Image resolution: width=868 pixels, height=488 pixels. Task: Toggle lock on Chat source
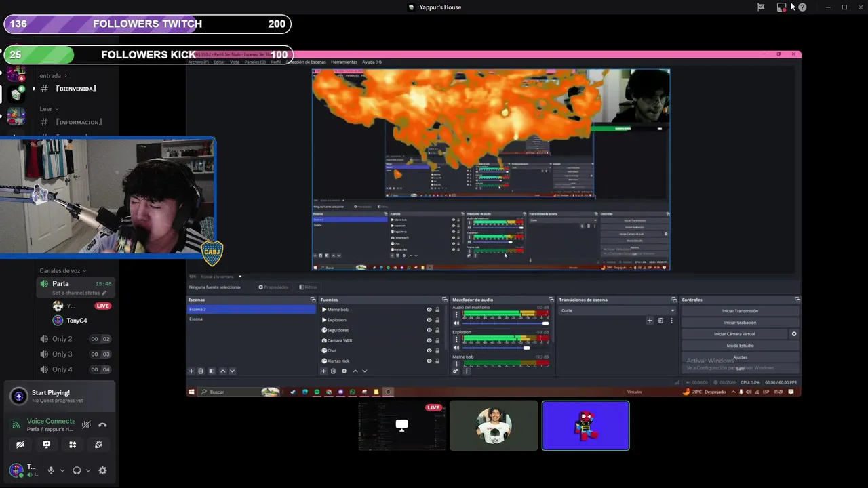tap(437, 350)
